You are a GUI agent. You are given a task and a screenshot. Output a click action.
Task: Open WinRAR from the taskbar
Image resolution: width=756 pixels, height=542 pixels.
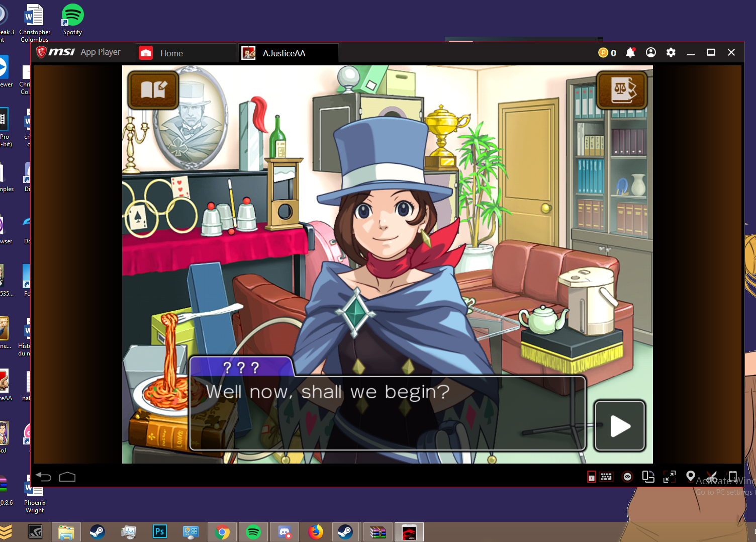[x=378, y=532]
